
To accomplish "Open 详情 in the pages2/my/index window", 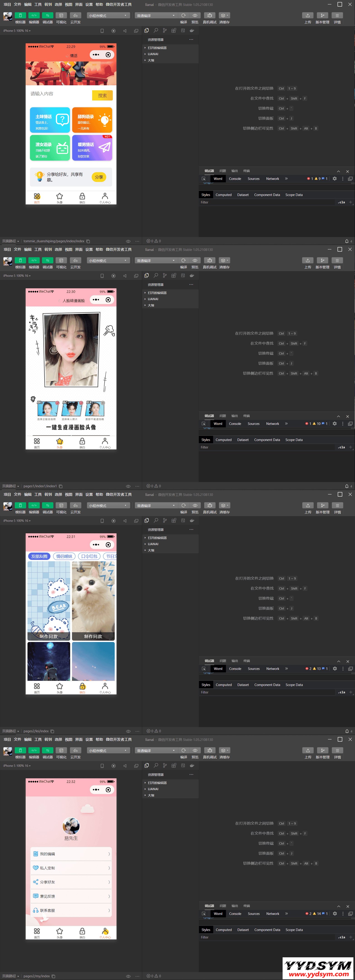I will [x=337, y=751].
